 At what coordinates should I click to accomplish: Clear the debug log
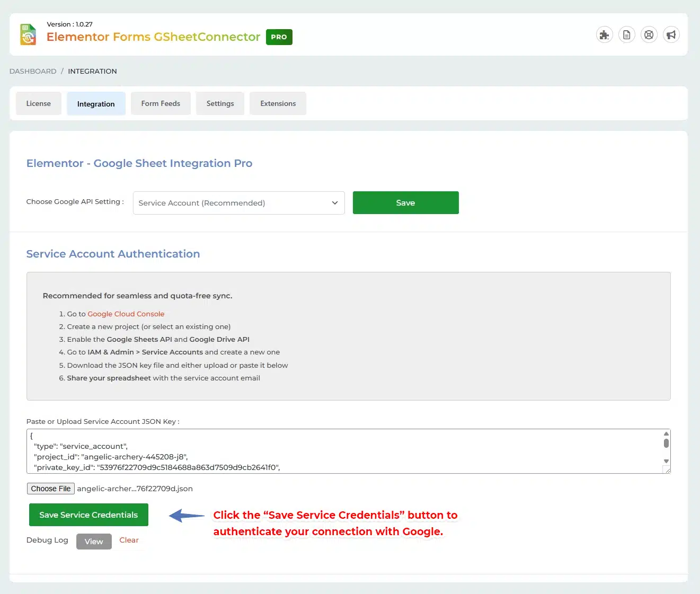pyautogui.click(x=129, y=540)
